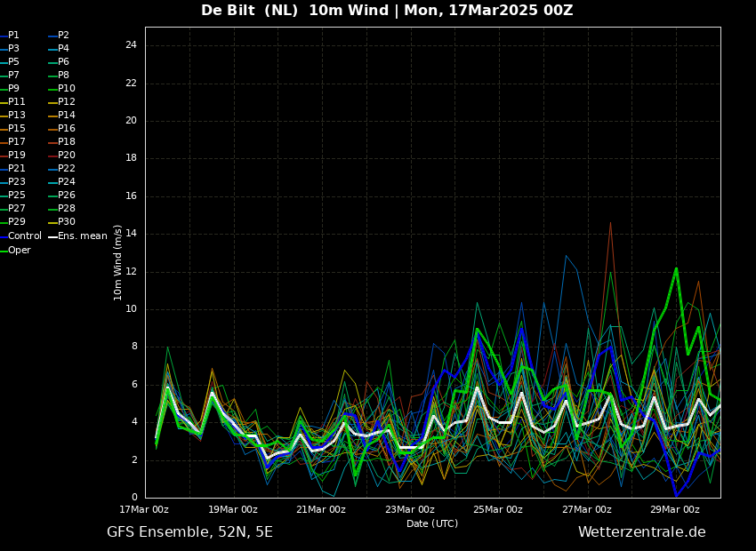Click the GFS Ensemble, 52N, 5E caption
This screenshot has height=551, width=756.
[189, 532]
